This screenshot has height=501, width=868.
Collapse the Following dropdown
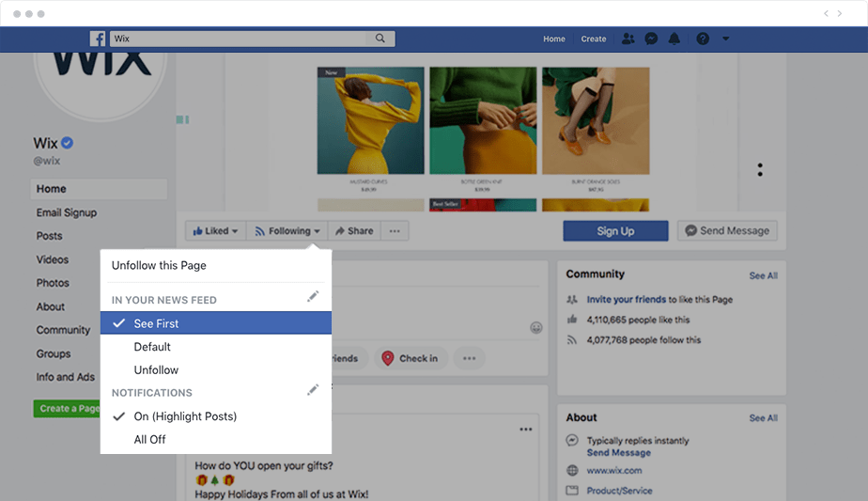[x=287, y=231]
